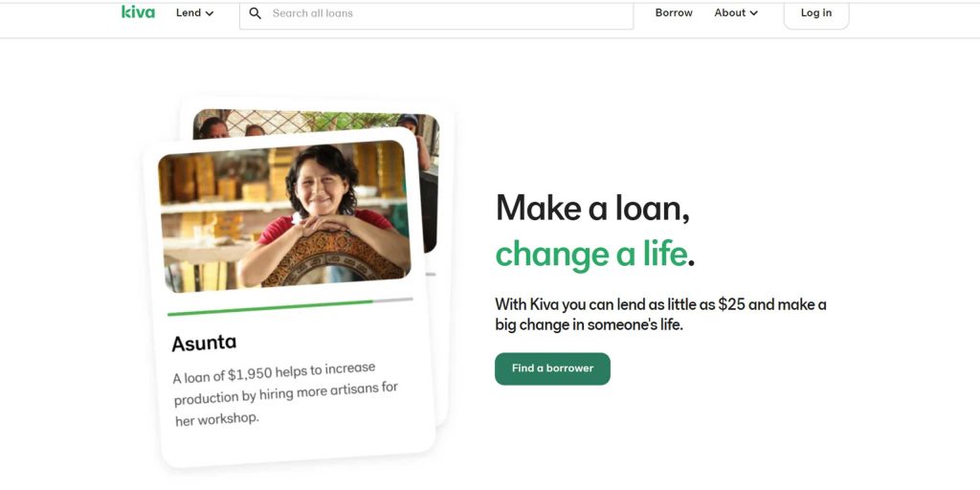The width and height of the screenshot is (980, 490).
Task: Click the Asunta borrower name heading
Action: [x=205, y=343]
